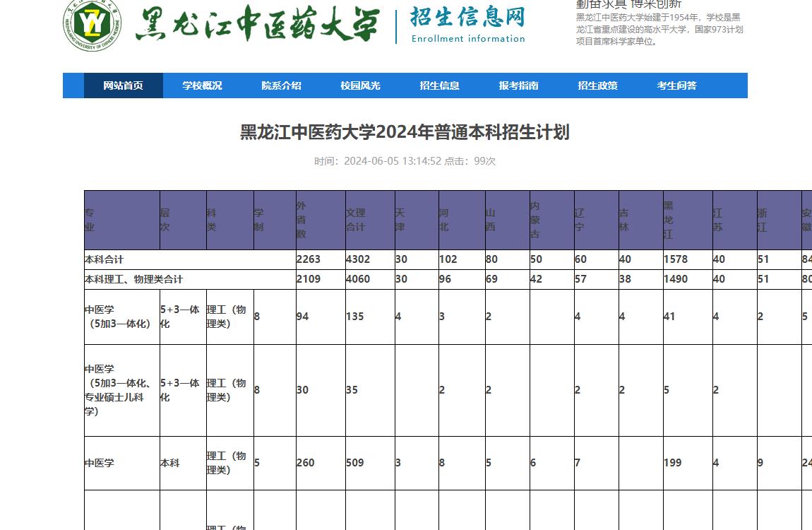Click the value 94 in 外省数 column

302,317
